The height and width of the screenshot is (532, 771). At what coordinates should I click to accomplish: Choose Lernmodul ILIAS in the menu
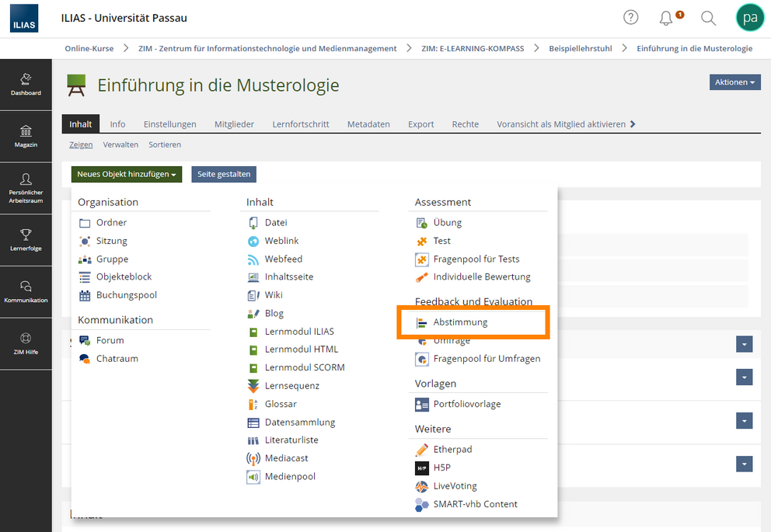(299, 332)
